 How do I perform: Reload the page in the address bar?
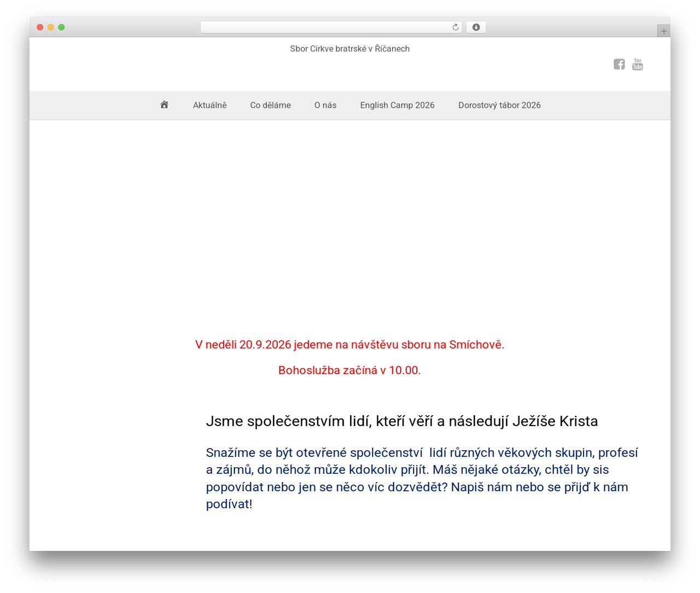tap(455, 27)
